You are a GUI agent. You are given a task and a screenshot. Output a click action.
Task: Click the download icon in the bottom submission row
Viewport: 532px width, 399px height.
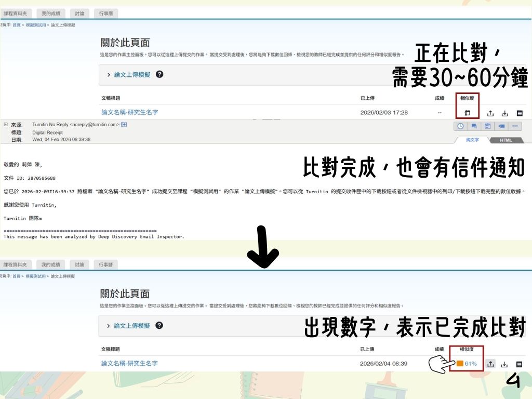tap(504, 364)
